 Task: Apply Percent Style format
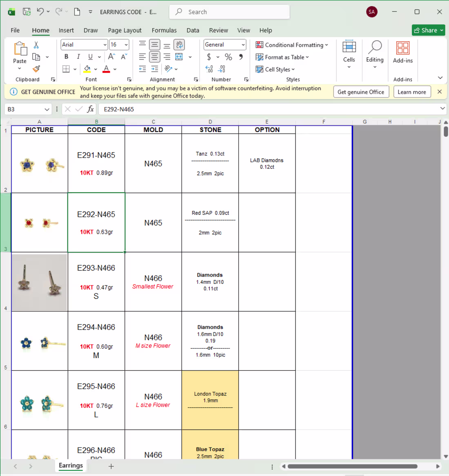point(229,57)
